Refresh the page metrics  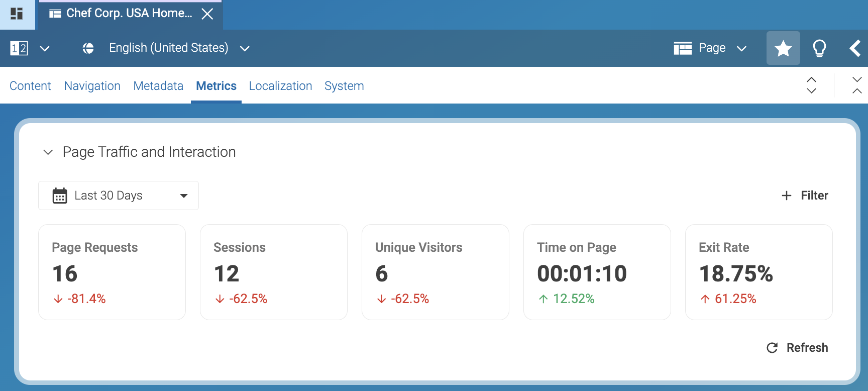(x=797, y=348)
